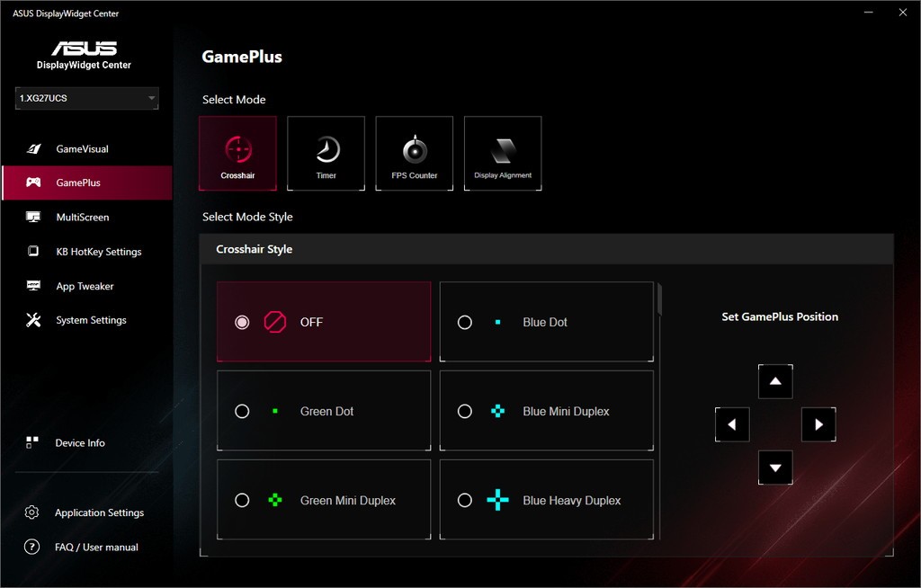Click the OFF prohibition symbol icon
Image resolution: width=921 pixels, height=588 pixels.
pyautogui.click(x=275, y=322)
